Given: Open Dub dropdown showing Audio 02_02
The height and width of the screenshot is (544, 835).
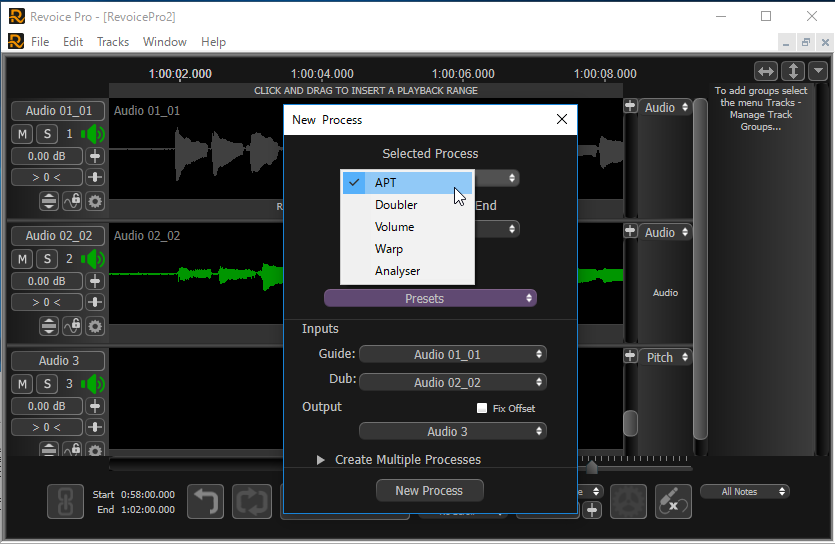Looking at the screenshot, I should (x=453, y=382).
